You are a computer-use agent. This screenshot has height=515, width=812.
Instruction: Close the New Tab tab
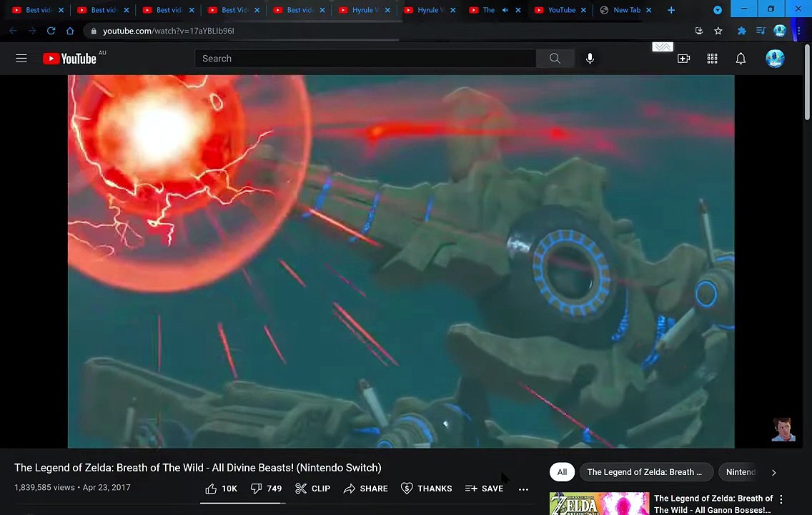coord(649,10)
